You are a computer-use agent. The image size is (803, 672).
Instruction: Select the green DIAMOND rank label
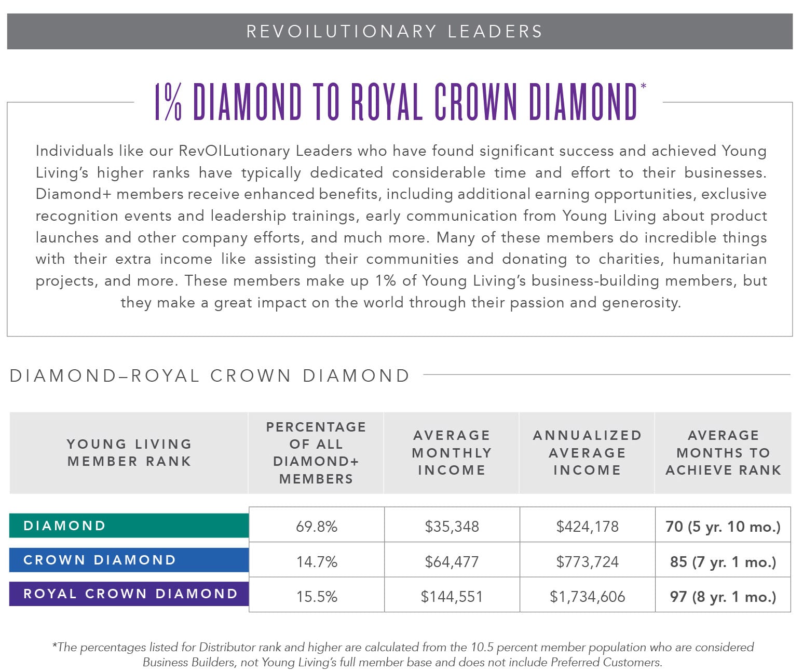(x=129, y=526)
